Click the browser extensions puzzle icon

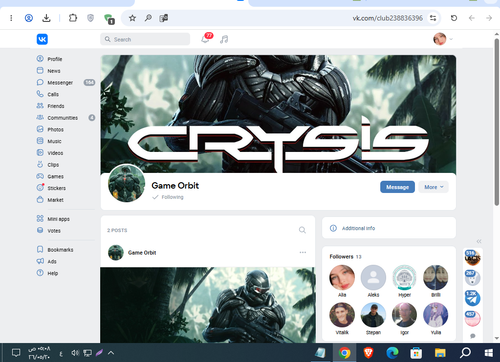point(73,18)
